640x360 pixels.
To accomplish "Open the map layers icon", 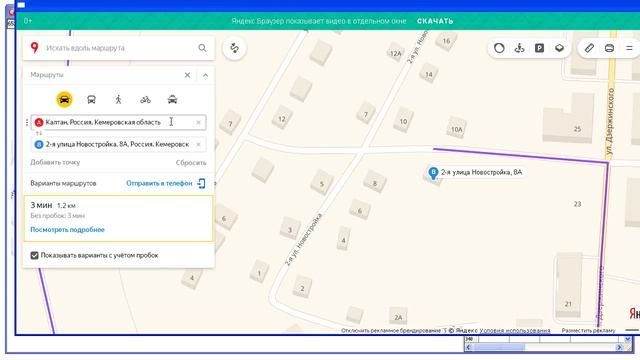I will click(559, 48).
